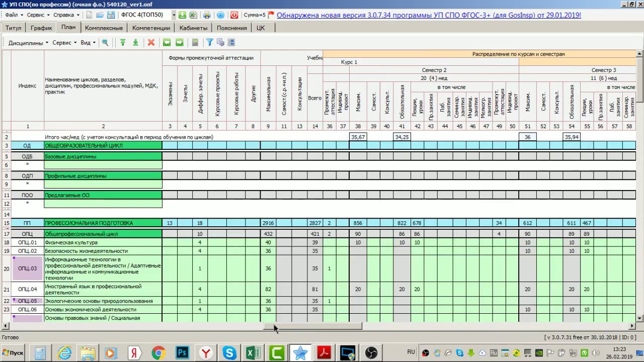Go to the Кабинеты tab
This screenshot has width=644, height=362.
(x=193, y=28)
